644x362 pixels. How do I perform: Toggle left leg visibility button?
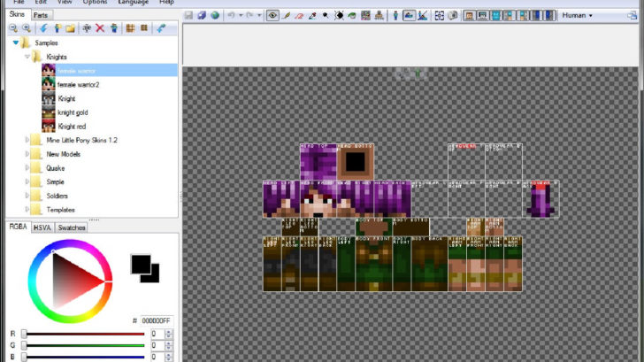tap(537, 16)
